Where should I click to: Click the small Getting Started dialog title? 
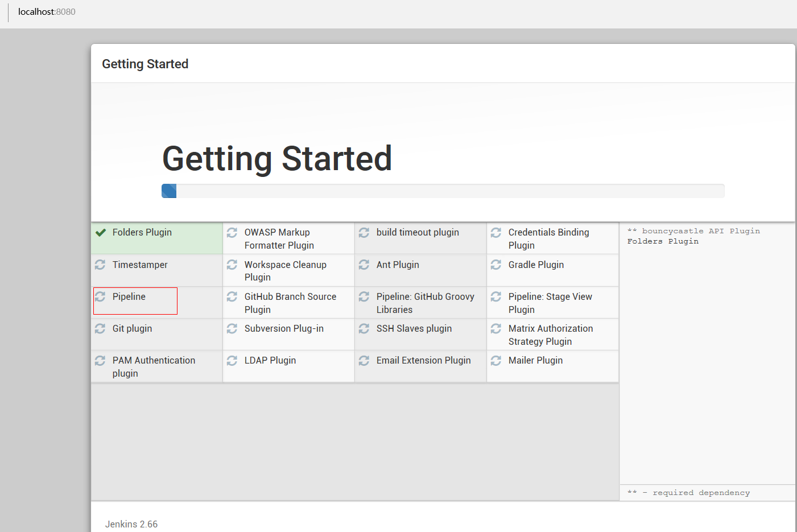tap(145, 64)
